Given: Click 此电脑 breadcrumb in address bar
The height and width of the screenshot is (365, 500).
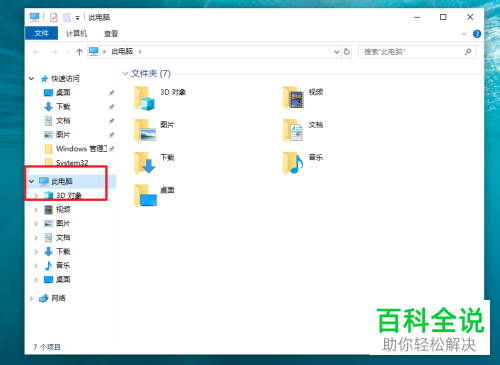Looking at the screenshot, I should pyautogui.click(x=122, y=51).
